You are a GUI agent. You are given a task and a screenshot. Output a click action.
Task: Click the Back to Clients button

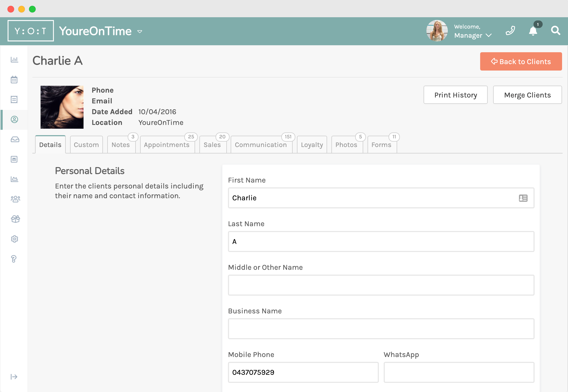521,61
